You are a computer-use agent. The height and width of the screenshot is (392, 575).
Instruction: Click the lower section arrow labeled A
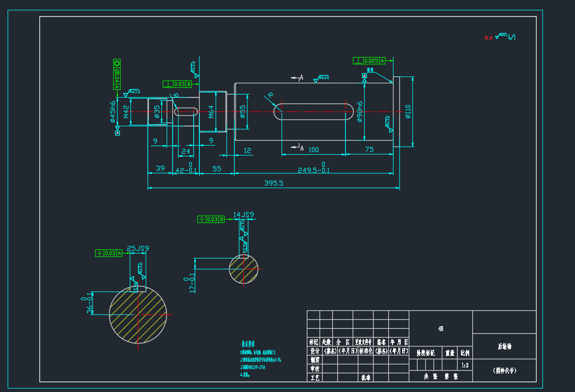click(x=297, y=147)
